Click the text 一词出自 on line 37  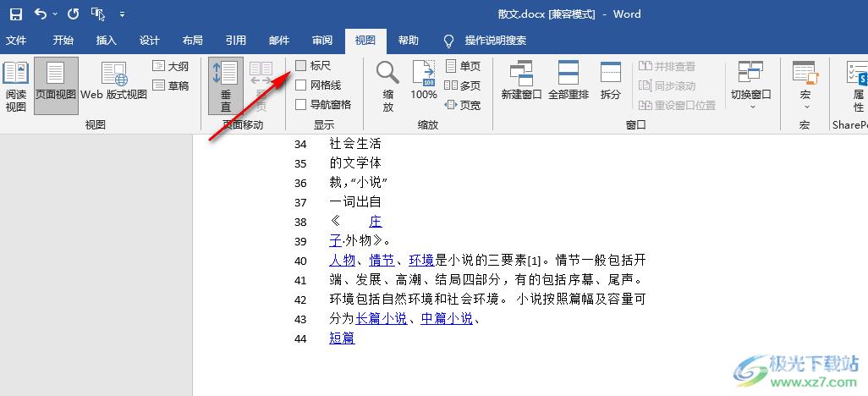point(355,202)
